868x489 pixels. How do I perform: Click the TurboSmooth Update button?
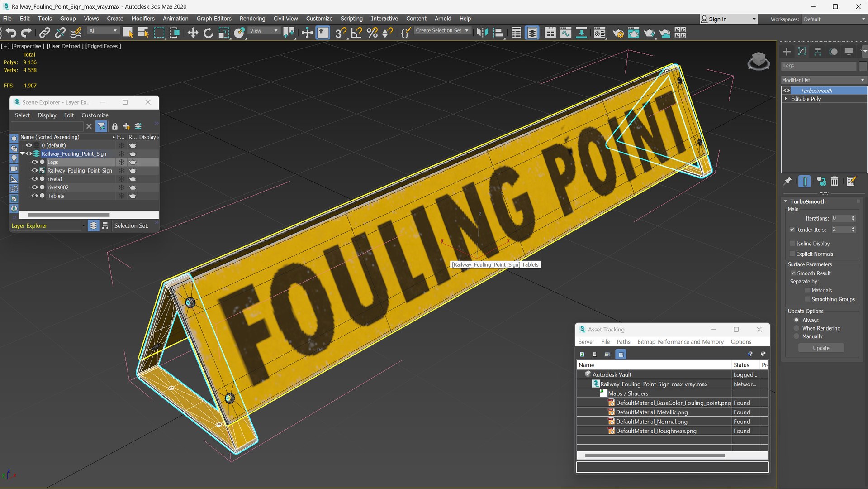(821, 348)
